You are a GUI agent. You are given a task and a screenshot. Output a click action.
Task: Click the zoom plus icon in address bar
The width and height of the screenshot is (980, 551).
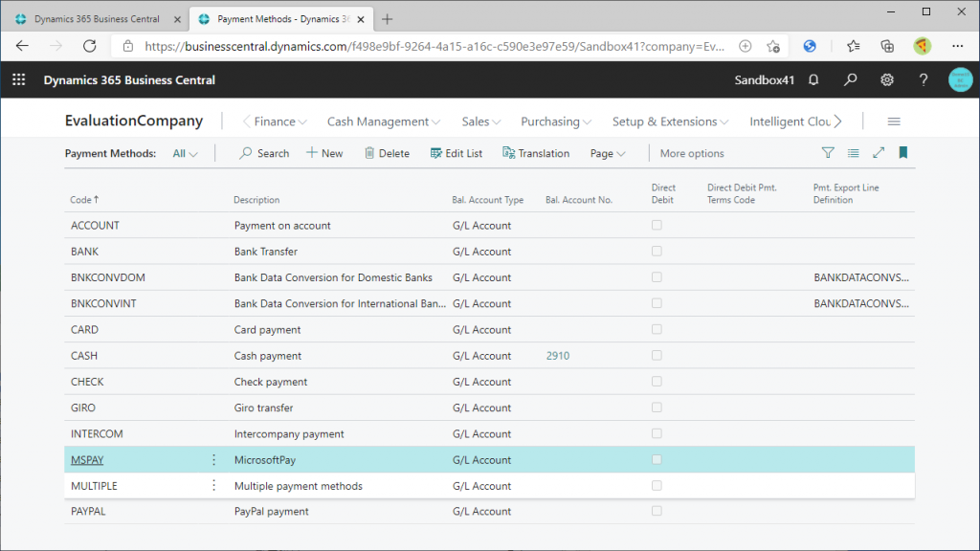(745, 46)
